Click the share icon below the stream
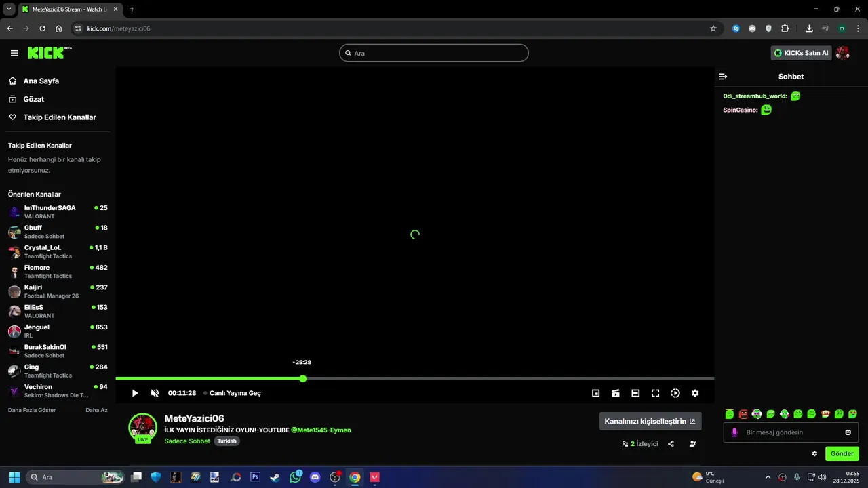Screen dimensions: 868x488 [x=671, y=444]
